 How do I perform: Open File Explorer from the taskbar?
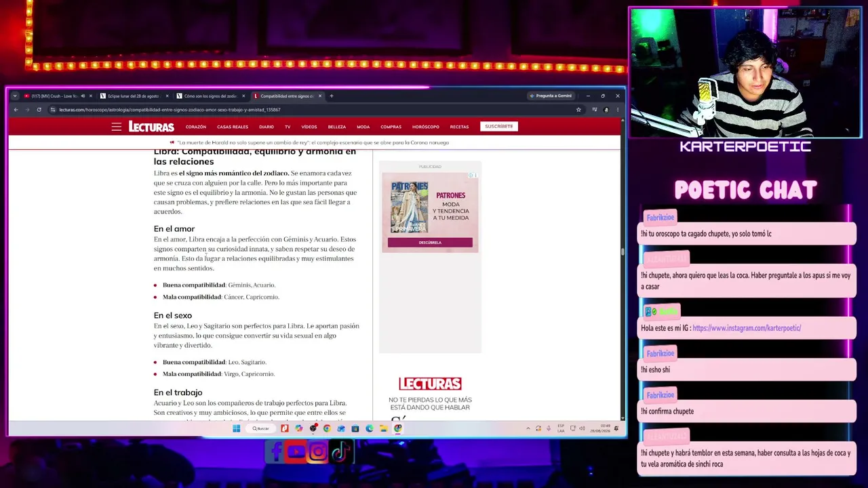[383, 428]
